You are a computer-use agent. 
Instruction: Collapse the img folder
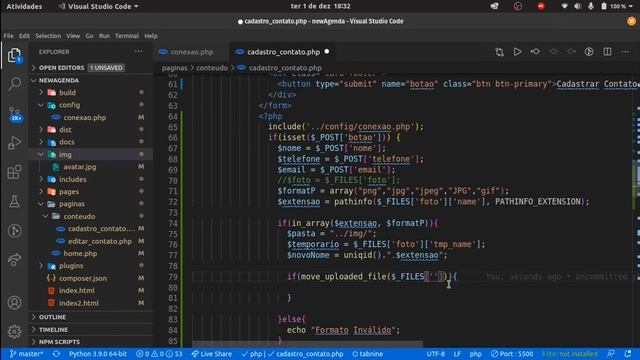pos(65,155)
